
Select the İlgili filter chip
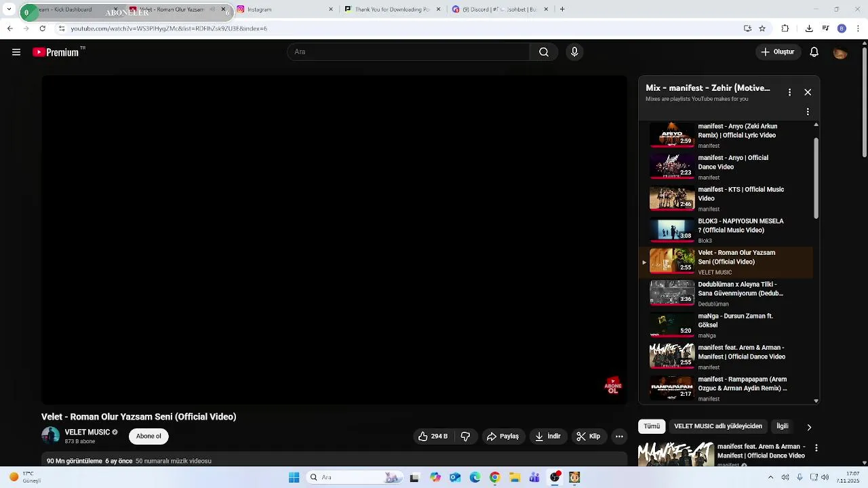click(783, 426)
